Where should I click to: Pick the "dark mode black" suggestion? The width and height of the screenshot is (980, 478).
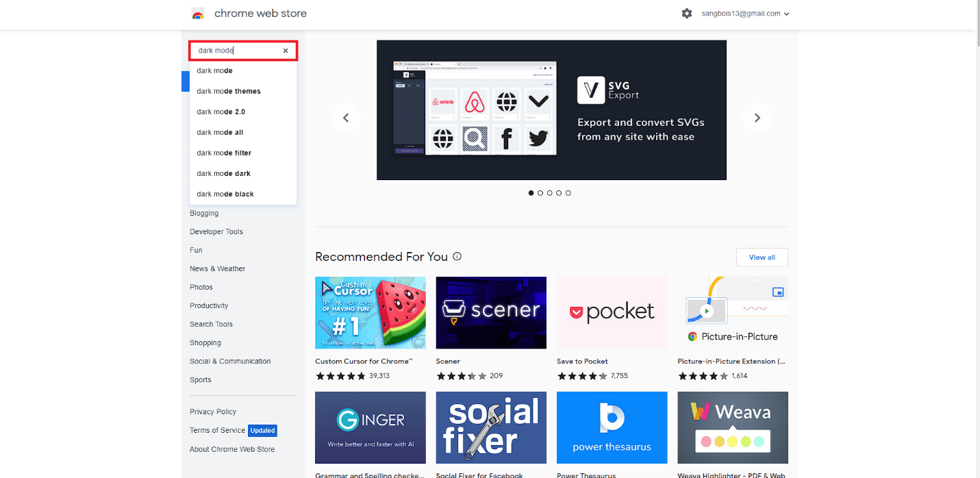pos(243,194)
